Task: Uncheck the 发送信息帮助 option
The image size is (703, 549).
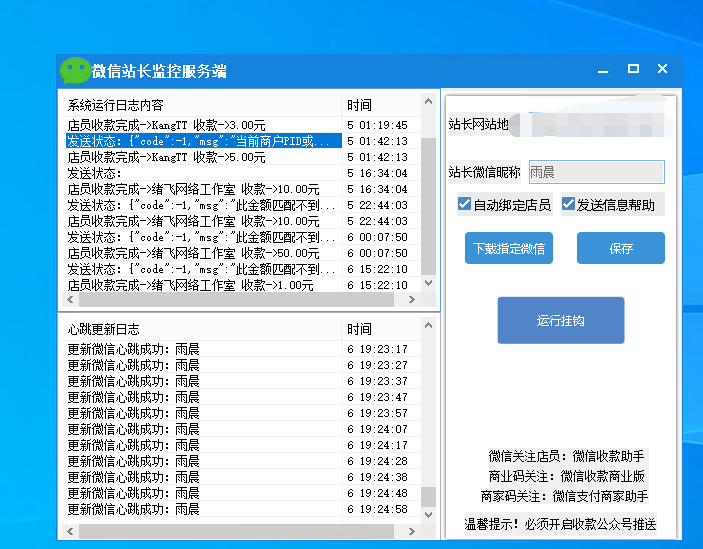Action: pos(569,204)
